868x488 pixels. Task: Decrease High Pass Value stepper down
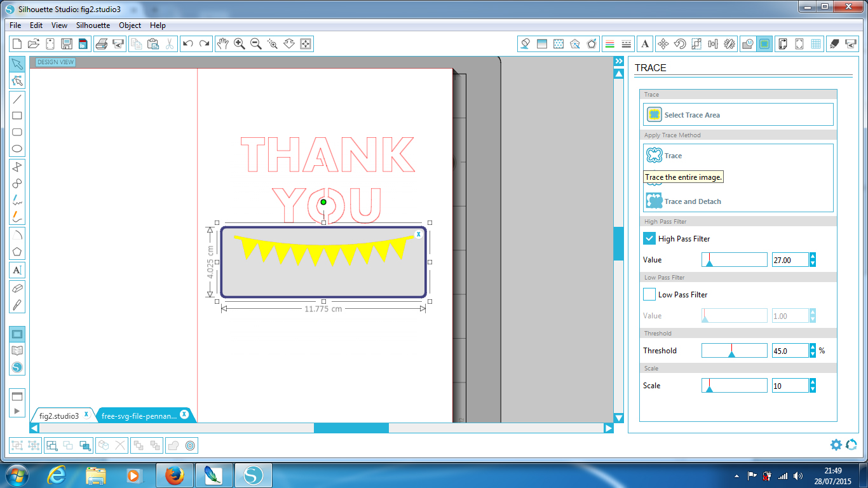(x=813, y=263)
